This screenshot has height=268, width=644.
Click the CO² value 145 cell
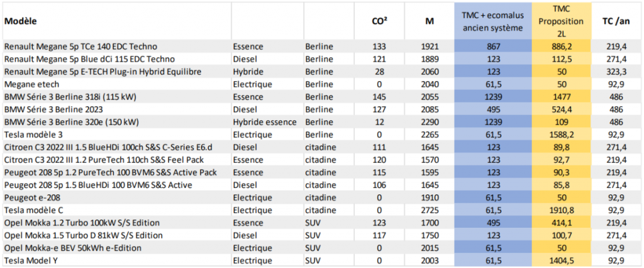pyautogui.click(x=379, y=96)
